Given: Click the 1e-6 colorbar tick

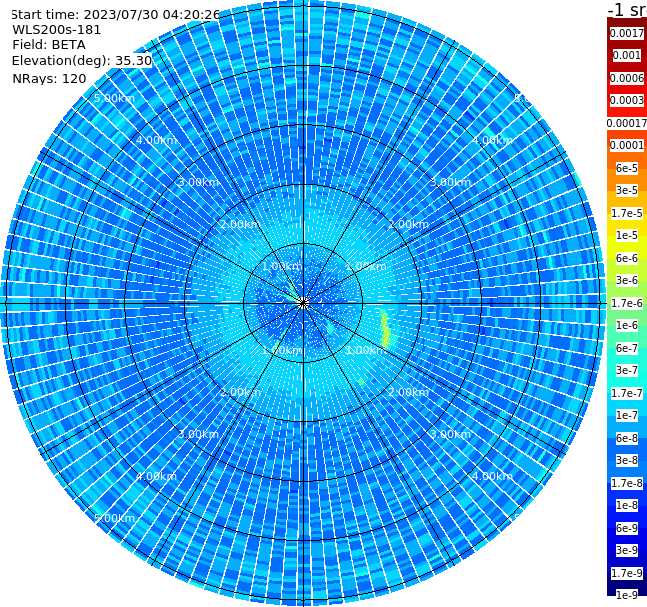Looking at the screenshot, I should click(x=627, y=325).
